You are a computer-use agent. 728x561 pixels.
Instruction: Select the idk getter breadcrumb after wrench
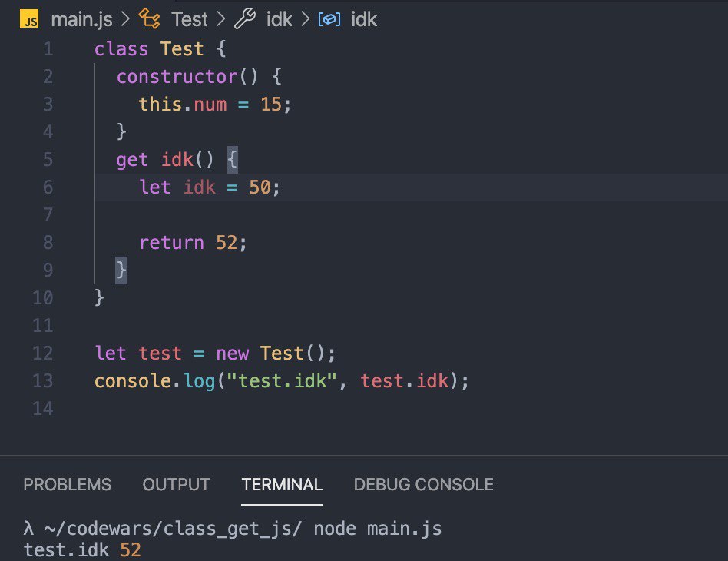point(279,19)
